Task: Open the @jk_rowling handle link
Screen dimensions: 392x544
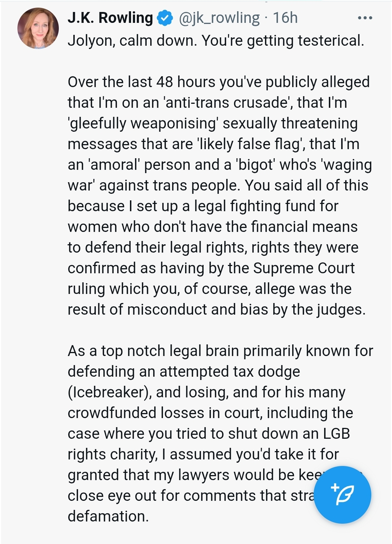Action: tap(219, 18)
